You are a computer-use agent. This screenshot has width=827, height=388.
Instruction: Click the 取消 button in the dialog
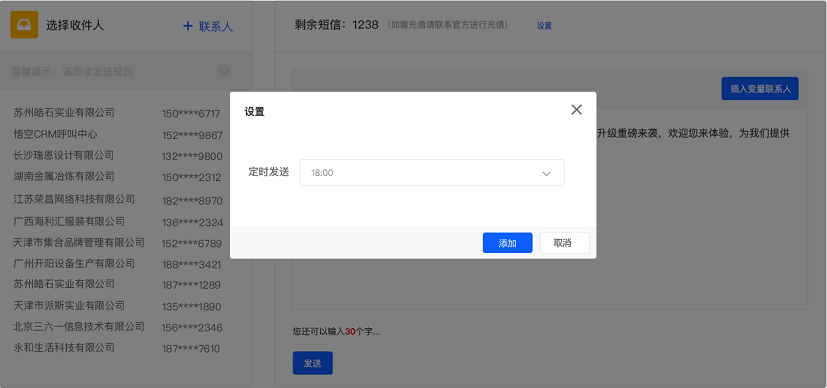tap(565, 243)
